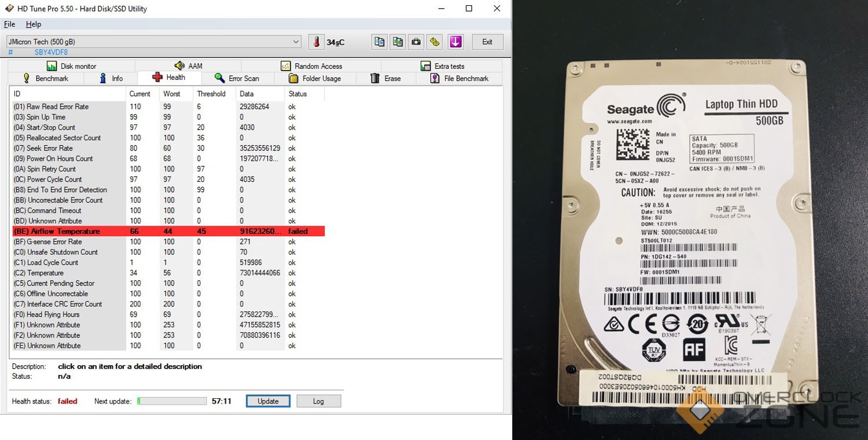Open the File menu
This screenshot has height=440, width=868.
pos(9,24)
